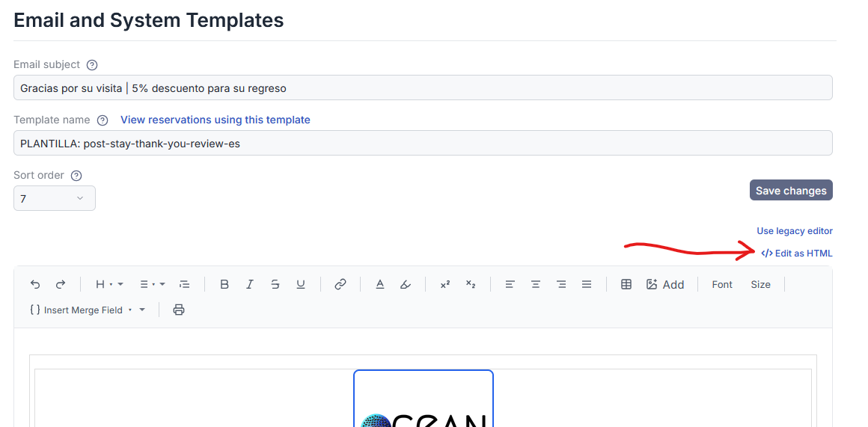Expand the Sort order dropdown

[55, 198]
